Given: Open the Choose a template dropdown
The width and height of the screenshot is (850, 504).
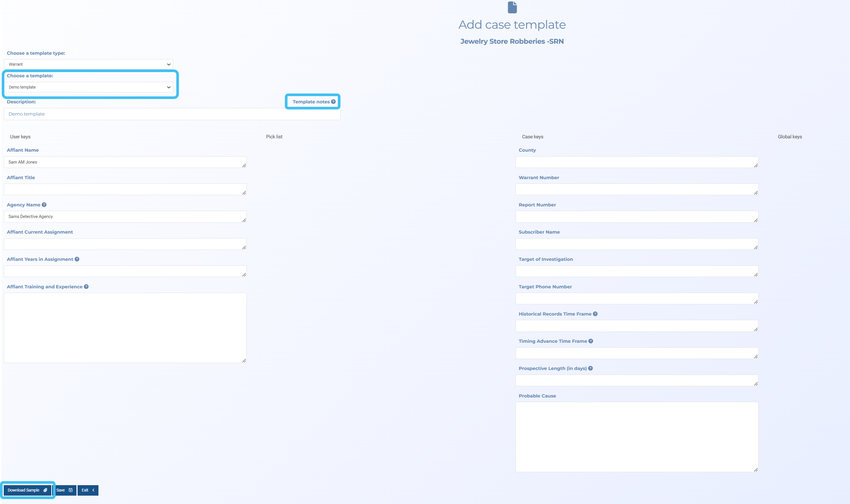Looking at the screenshot, I should click(x=88, y=87).
